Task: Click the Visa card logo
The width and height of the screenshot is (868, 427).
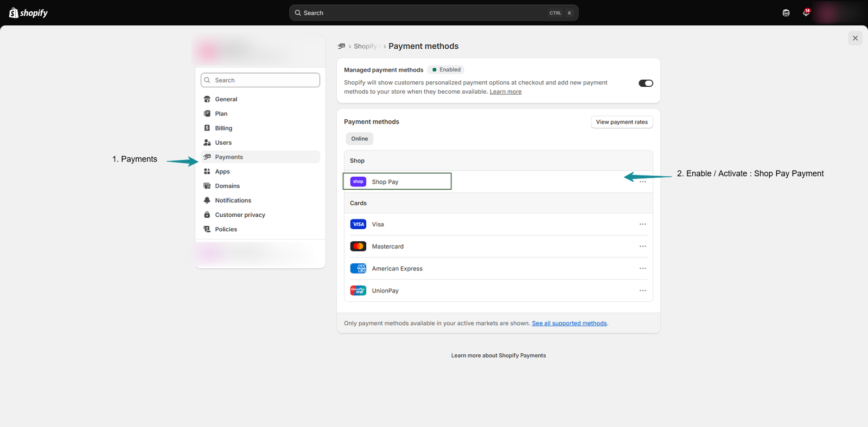Action: (358, 224)
